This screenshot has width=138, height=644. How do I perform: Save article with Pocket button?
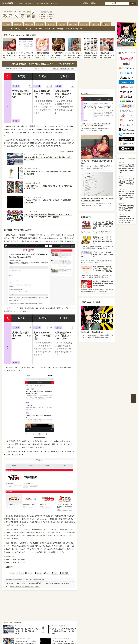click(38, 573)
